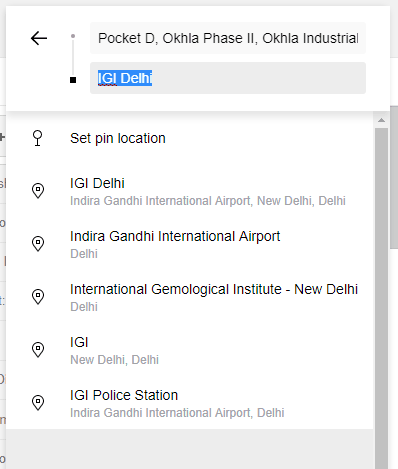The height and width of the screenshot is (469, 398).
Task: Click location marker icon next to IGI Delhi
Action: click(x=38, y=191)
